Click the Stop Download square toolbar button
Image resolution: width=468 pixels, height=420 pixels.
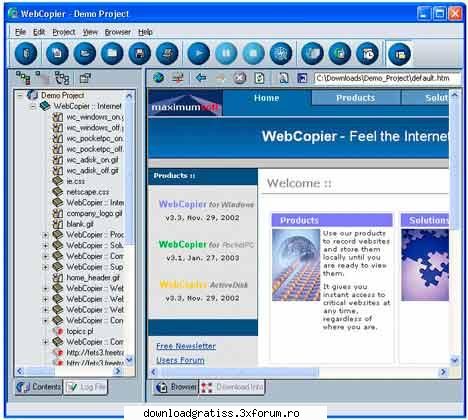253,53
